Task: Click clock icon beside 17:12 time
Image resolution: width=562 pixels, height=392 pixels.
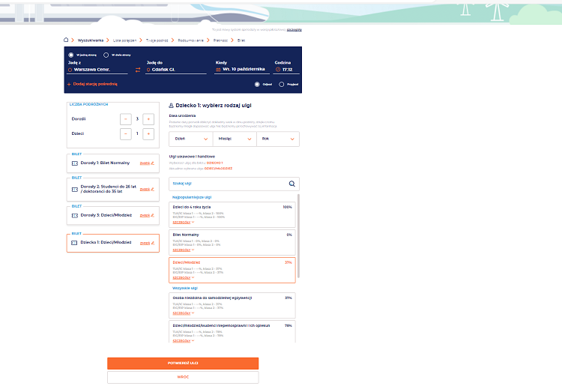Action: [278, 70]
